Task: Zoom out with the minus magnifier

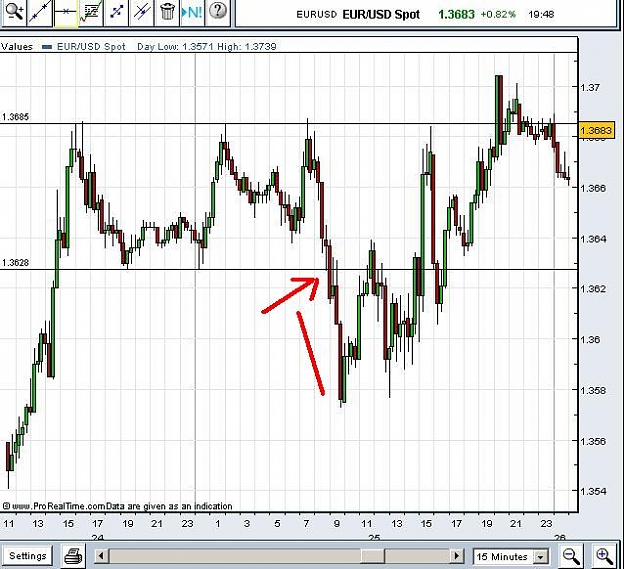Action: (571, 555)
